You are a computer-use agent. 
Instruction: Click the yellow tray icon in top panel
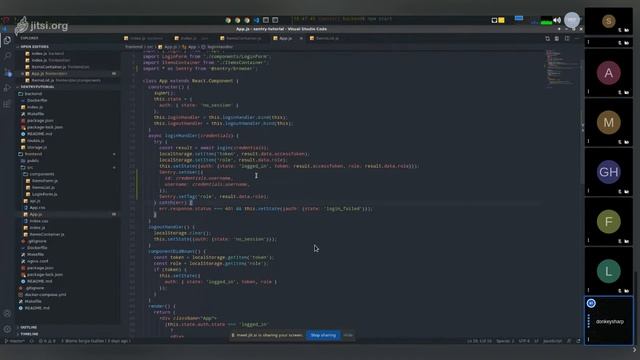pos(501,20)
